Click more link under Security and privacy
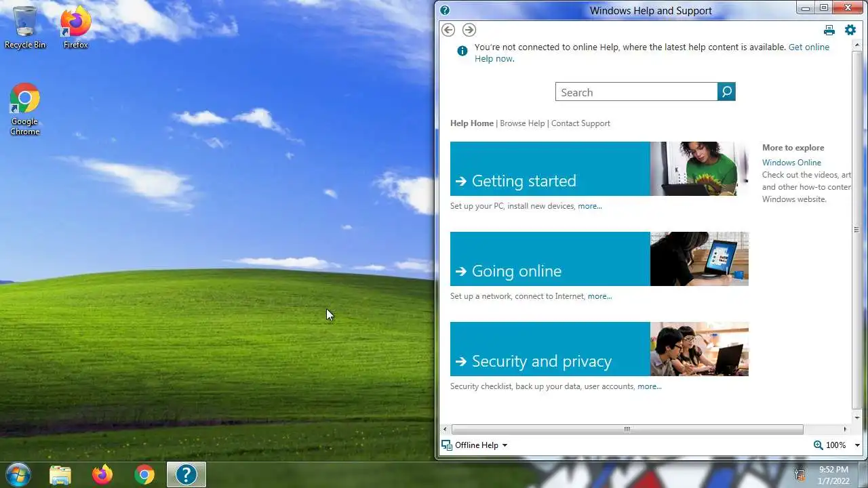This screenshot has width=868, height=488. [x=649, y=386]
